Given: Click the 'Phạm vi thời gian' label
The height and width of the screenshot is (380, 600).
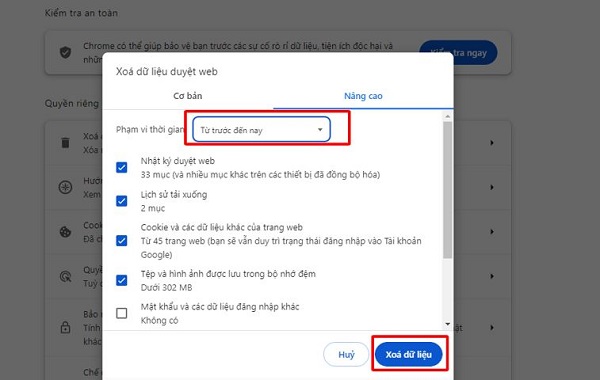Looking at the screenshot, I should (x=150, y=129).
